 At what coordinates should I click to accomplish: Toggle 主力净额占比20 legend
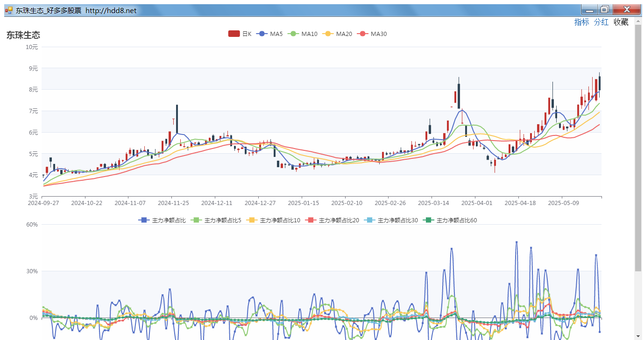[332, 220]
